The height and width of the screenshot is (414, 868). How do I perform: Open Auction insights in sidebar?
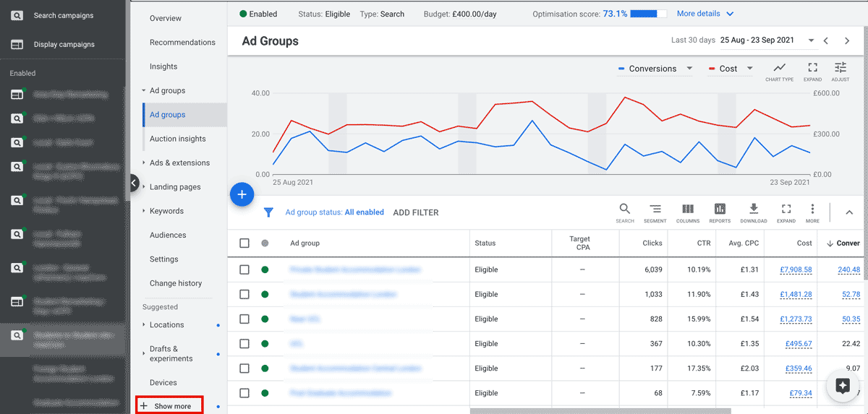177,139
